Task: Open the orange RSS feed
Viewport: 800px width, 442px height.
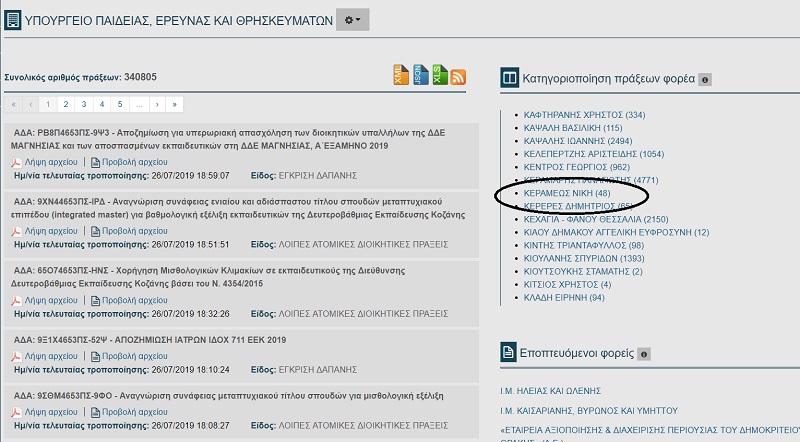Action: pyautogui.click(x=458, y=77)
